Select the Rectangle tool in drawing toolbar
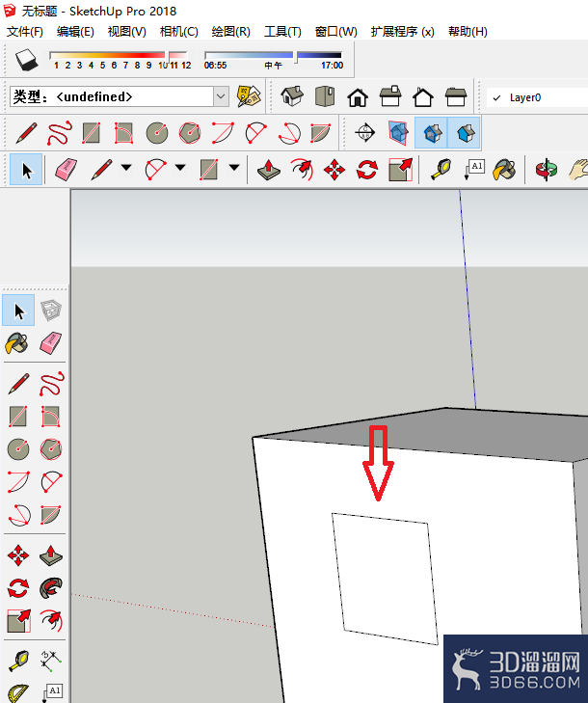 92,133
